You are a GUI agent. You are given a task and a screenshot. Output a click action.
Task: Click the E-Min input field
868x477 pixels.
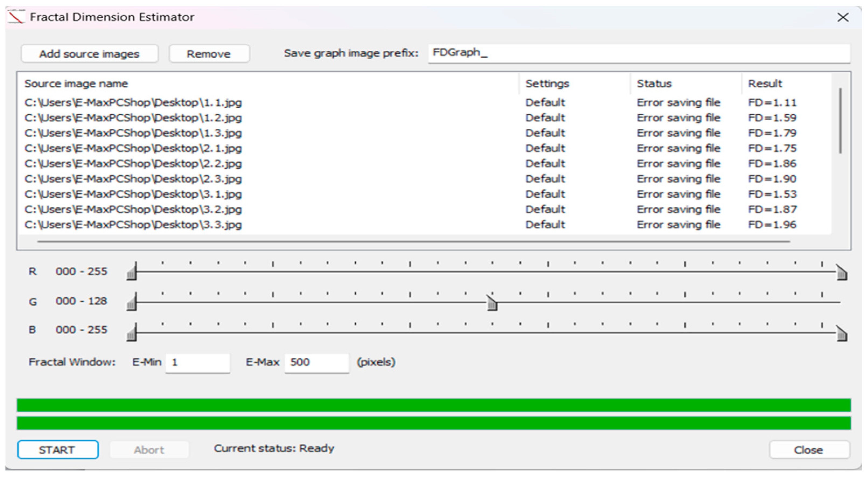tap(198, 363)
